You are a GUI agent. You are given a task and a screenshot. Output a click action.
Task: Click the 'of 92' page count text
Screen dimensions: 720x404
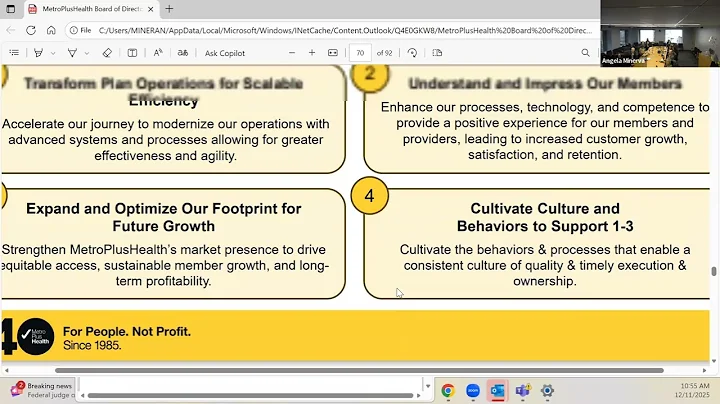click(x=384, y=53)
